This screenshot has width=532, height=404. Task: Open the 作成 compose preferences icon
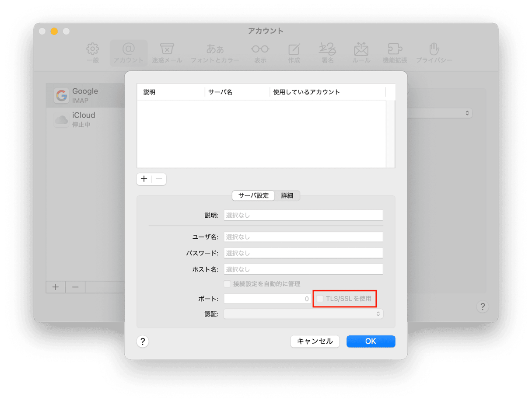click(294, 49)
